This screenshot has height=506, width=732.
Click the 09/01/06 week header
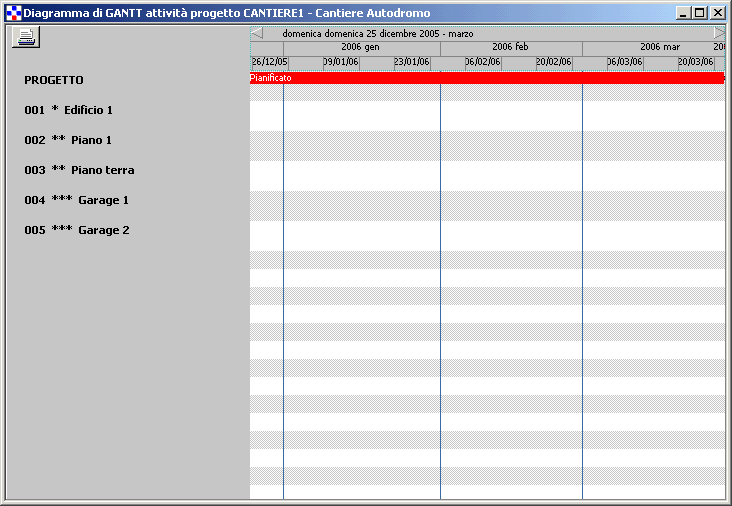(x=341, y=62)
